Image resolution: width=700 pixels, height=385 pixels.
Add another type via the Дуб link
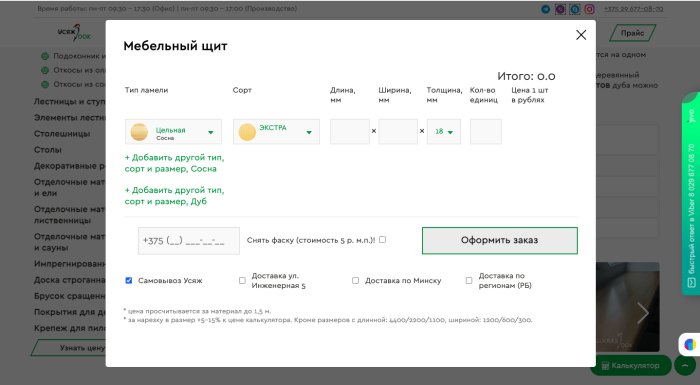pos(174,196)
